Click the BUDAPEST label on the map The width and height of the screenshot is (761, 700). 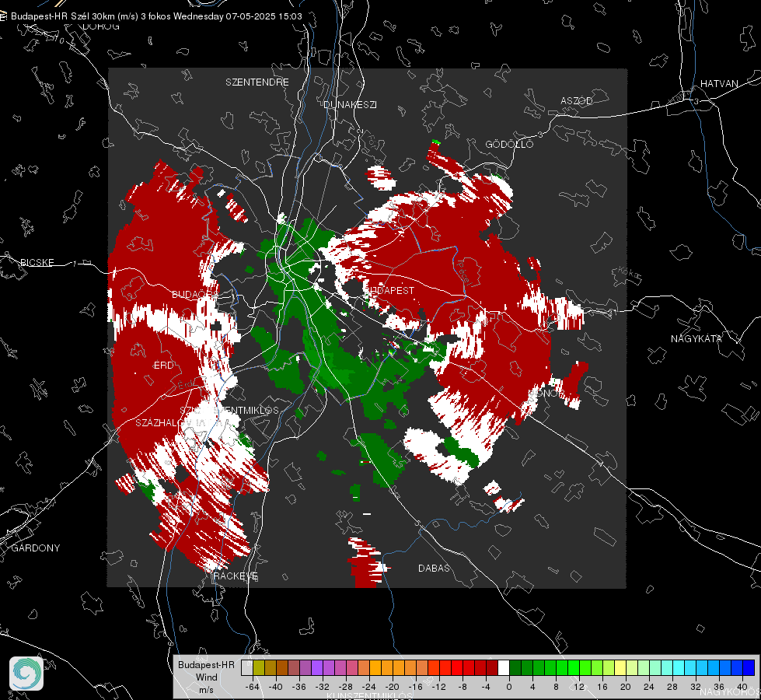tap(389, 290)
